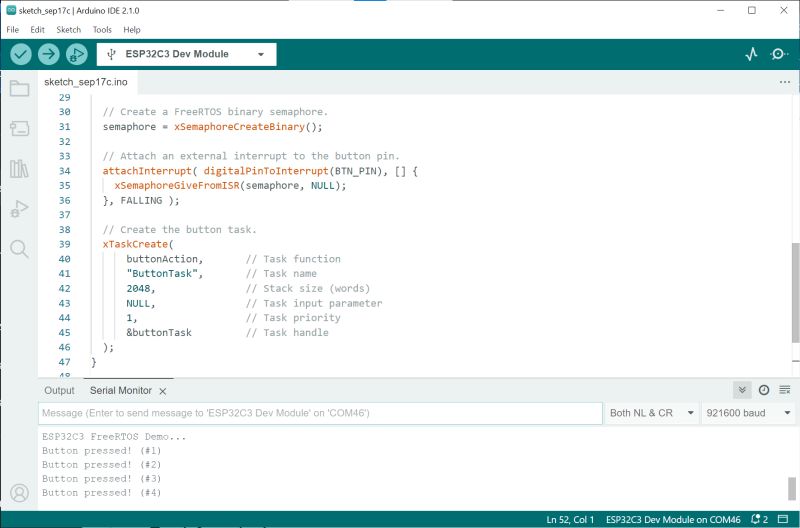This screenshot has height=528, width=800.
Task: Open the Boards Manager sidebar icon
Action: point(19,128)
